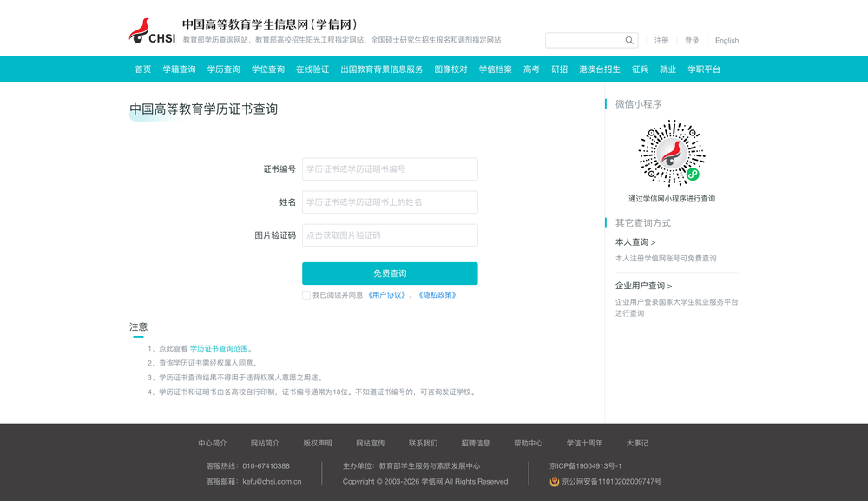Click the search magnifier icon
The width and height of the screenshot is (868, 501).
629,41
